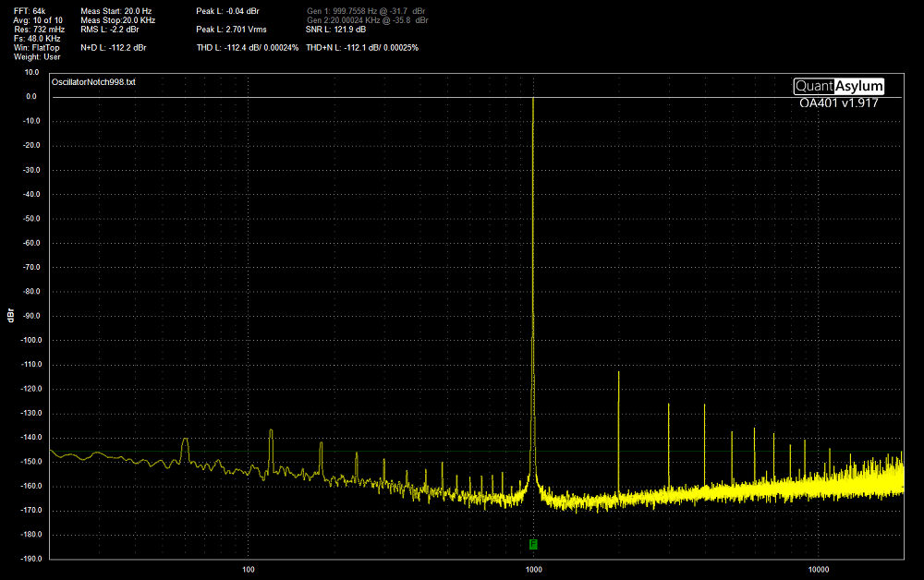924x580 pixels.
Task: Click the QA401 v1.917 version label
Action: [x=838, y=103]
